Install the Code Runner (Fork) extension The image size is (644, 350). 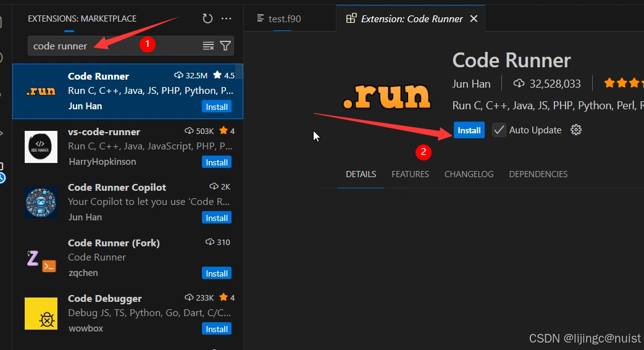coord(217,273)
